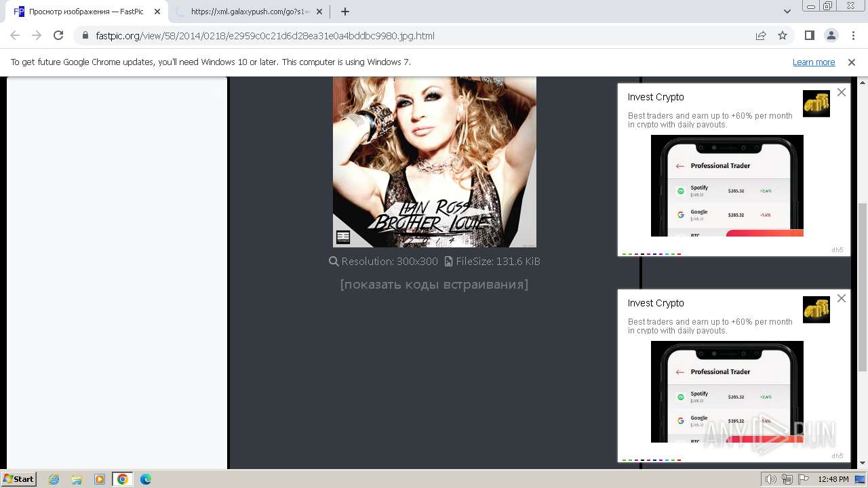Viewport: 868px width, 488px height.
Task: Click the FileSize: 131.6 KiB text
Action: click(x=498, y=261)
